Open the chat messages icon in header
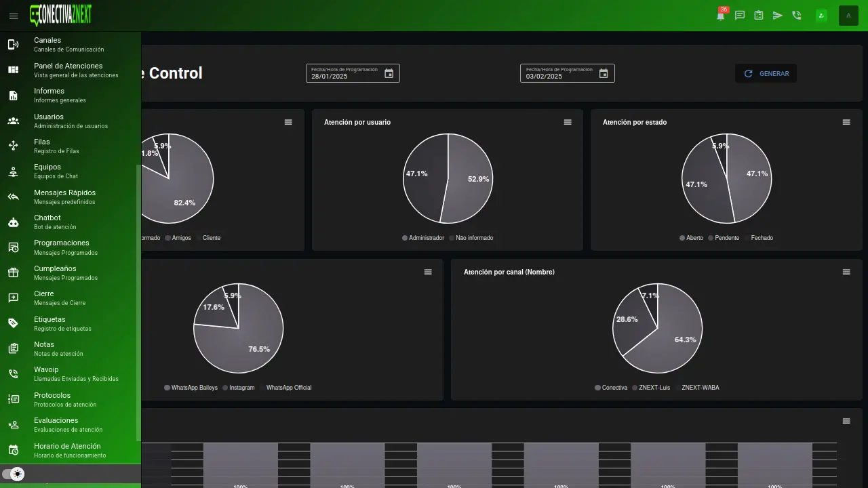Viewport: 868px width, 488px height. 740,16
